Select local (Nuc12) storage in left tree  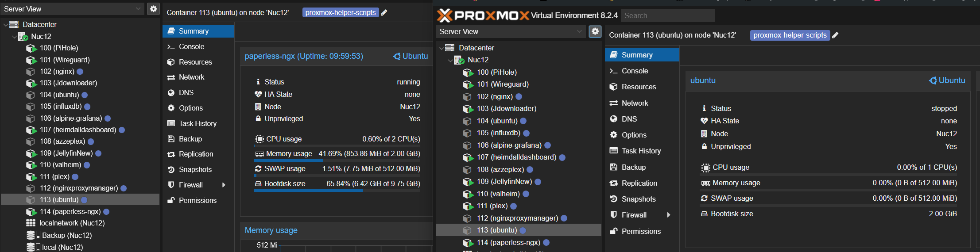tap(62, 247)
